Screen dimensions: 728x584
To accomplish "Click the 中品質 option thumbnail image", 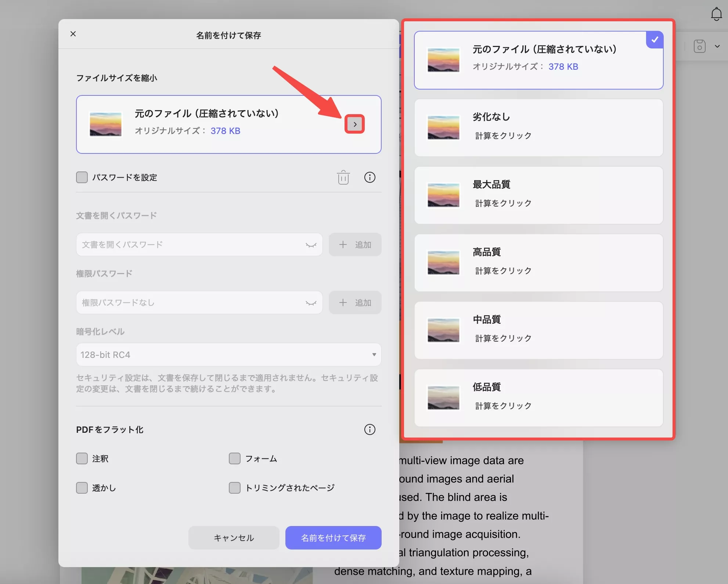I will 443,329.
